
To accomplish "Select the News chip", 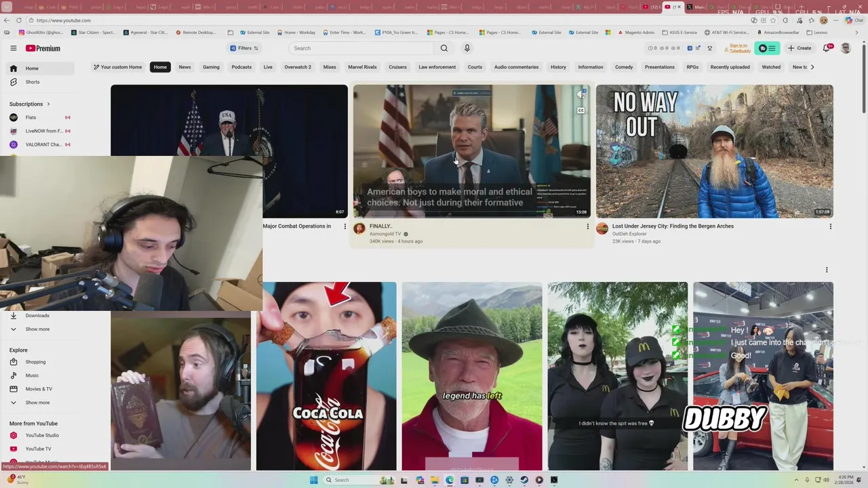I will (184, 67).
